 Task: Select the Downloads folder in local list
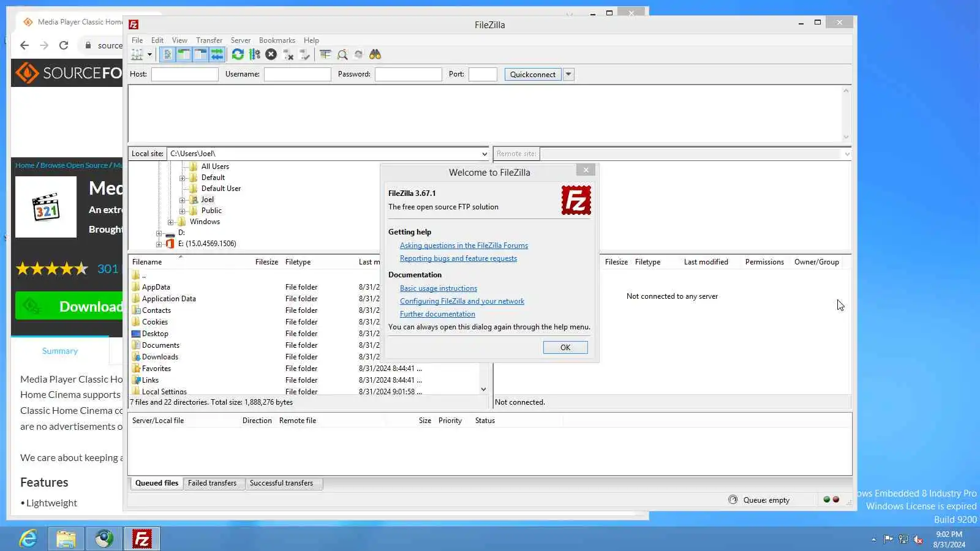160,357
